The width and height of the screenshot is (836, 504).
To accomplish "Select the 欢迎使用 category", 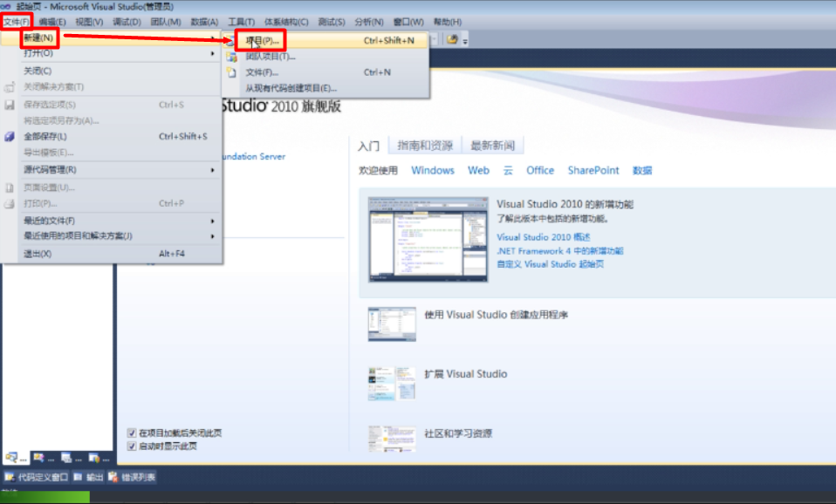I will coord(378,171).
